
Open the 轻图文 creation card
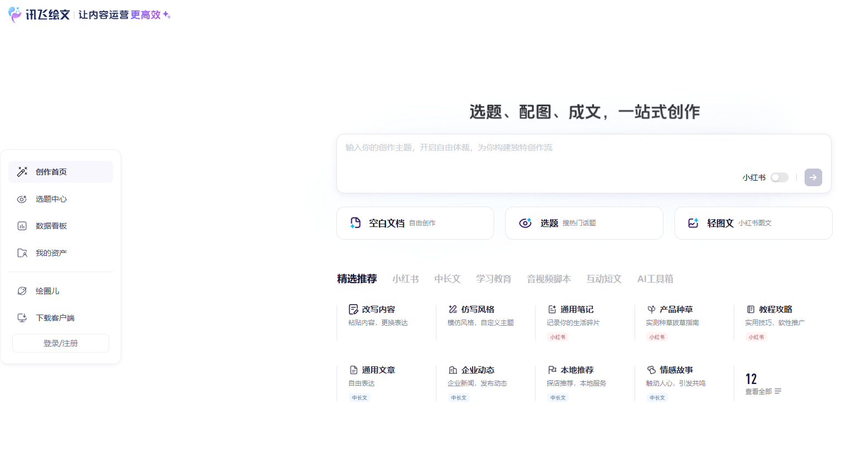tap(753, 223)
